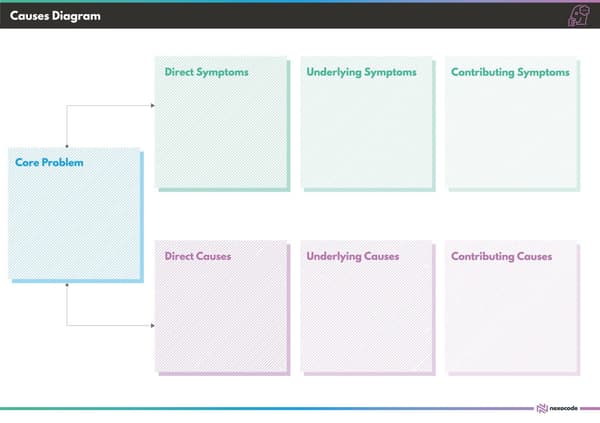Select the Direct Causes box
This screenshot has width=600, height=423.
click(222, 308)
